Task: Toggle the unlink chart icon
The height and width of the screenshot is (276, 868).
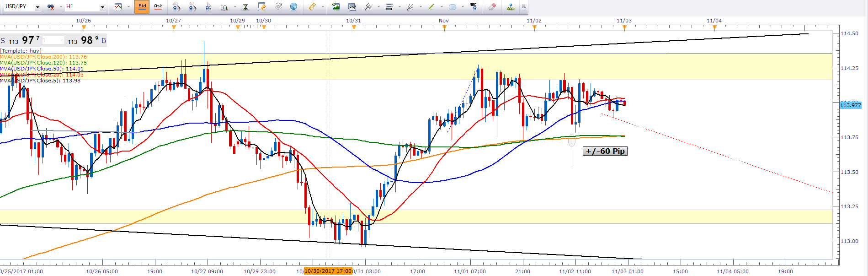Action: coord(51,6)
